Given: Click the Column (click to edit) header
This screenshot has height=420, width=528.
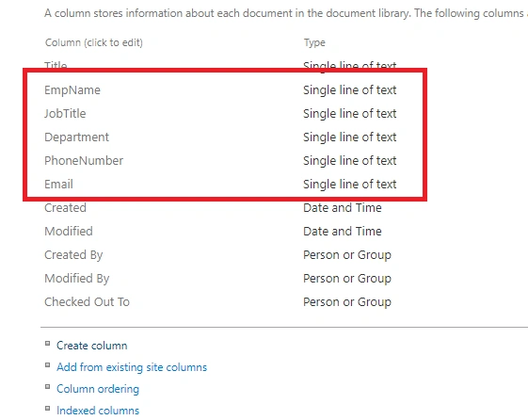Looking at the screenshot, I should click(x=94, y=42).
